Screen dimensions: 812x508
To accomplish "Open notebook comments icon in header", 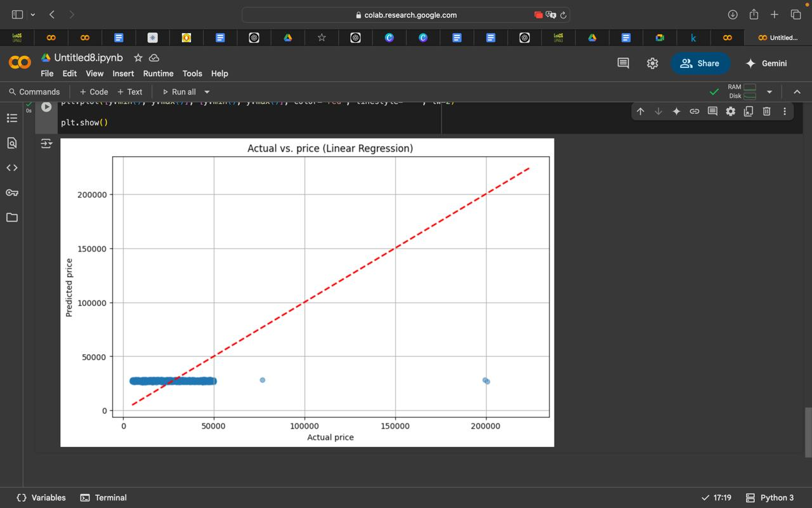I will pyautogui.click(x=623, y=63).
